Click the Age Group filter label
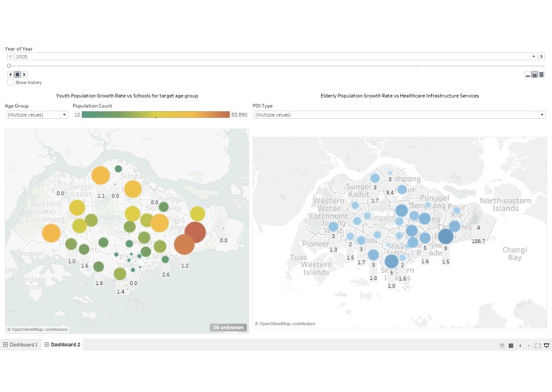This screenshot has width=552, height=392. click(17, 106)
